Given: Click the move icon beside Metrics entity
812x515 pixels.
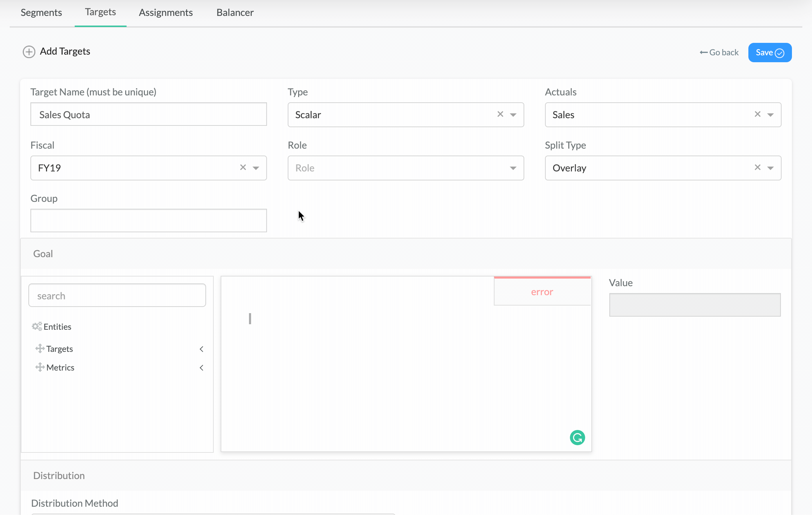Looking at the screenshot, I should tap(40, 367).
